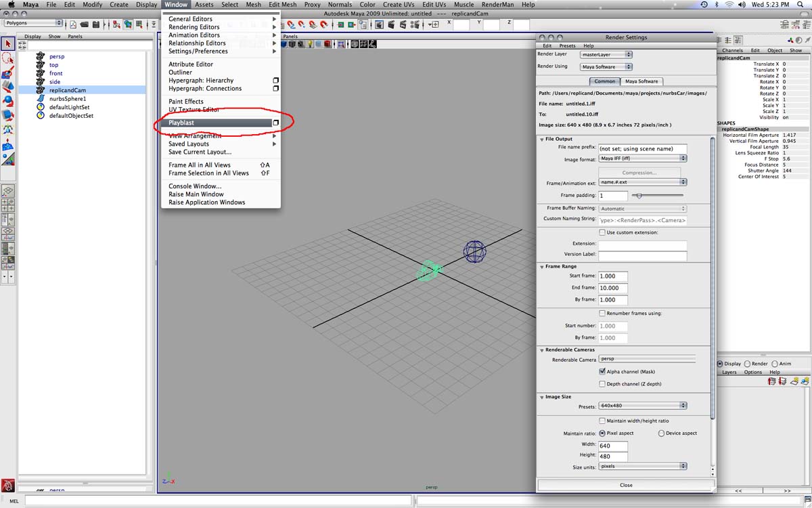Image resolution: width=812 pixels, height=508 pixels.
Task: Open Outliner from the Window menu
Action: [x=180, y=72]
